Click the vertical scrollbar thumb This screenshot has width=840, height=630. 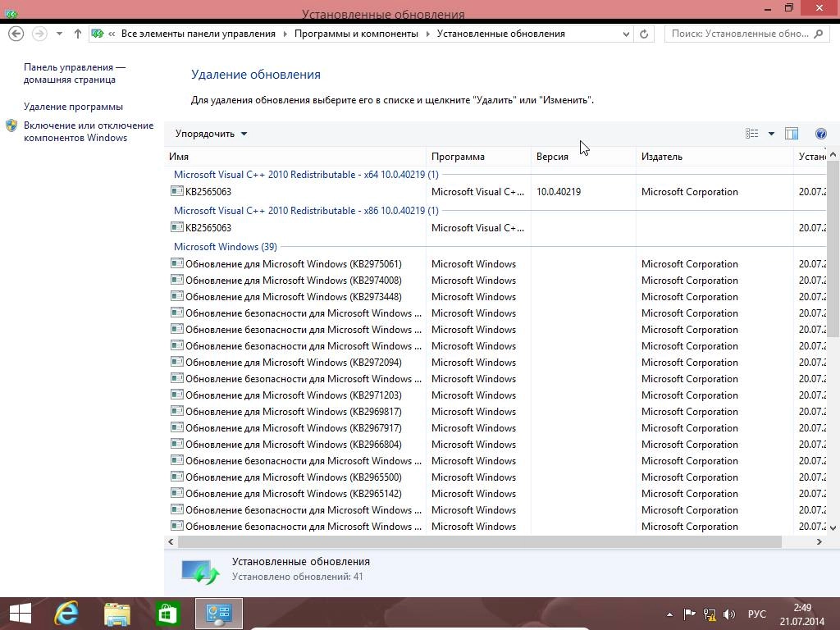tap(833, 249)
